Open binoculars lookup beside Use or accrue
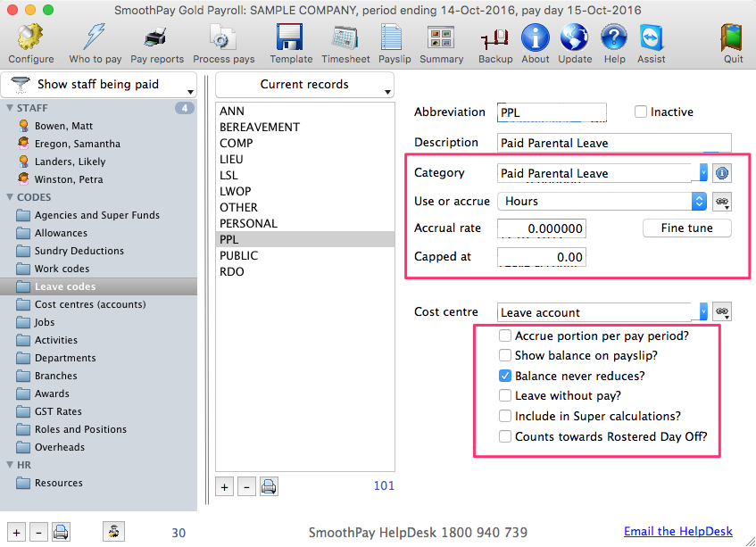The image size is (756, 547). 722,202
